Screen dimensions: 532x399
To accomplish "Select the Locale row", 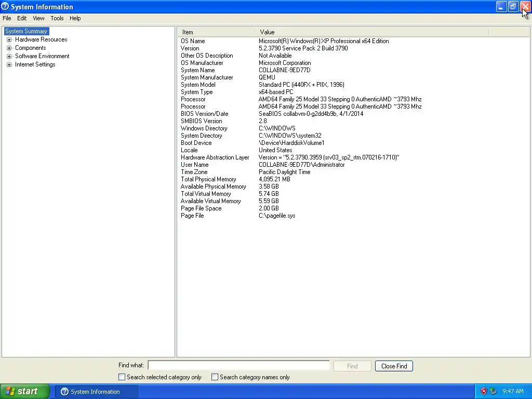I will click(353, 150).
